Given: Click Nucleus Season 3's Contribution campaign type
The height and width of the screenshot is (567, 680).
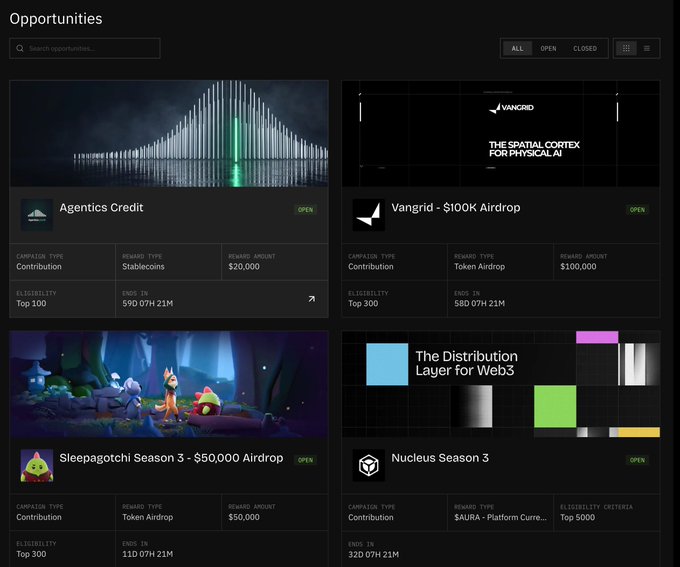Looking at the screenshot, I should 370,517.
